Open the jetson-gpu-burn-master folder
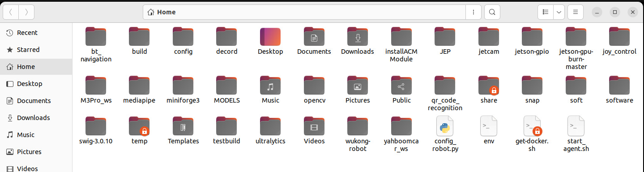644x172 pixels. [576, 37]
